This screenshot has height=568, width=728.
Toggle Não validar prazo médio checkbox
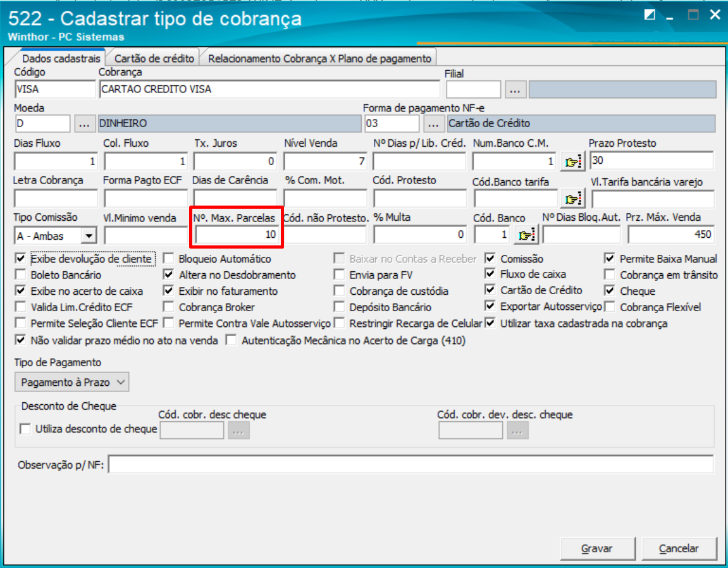click(x=20, y=340)
